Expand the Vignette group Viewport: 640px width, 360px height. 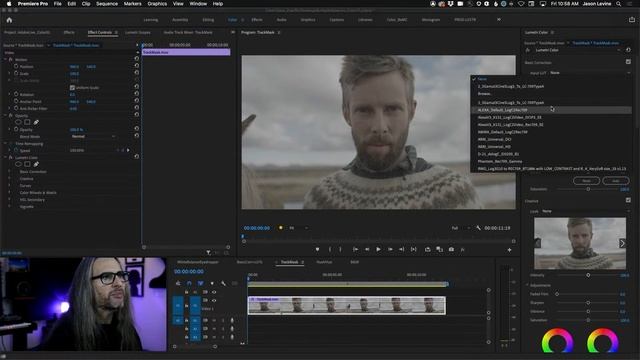tap(10, 207)
